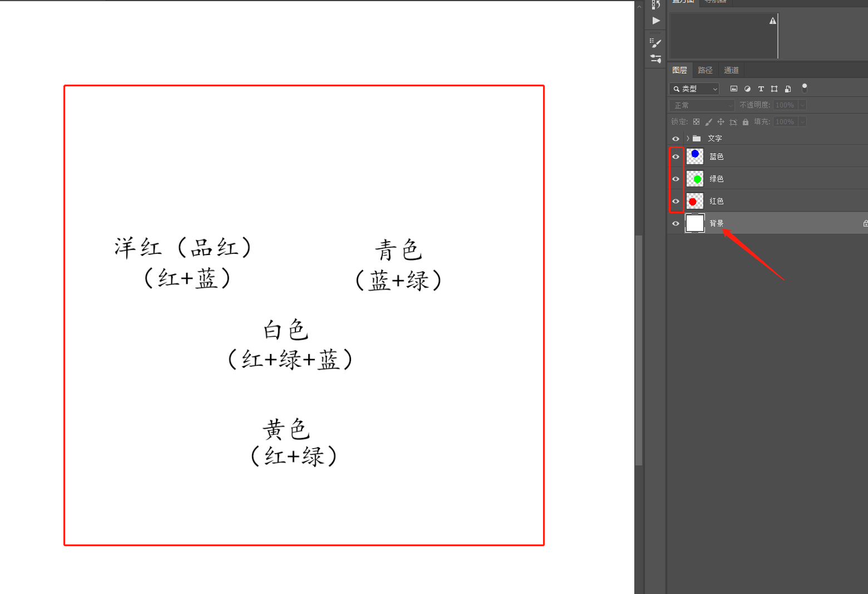The image size is (868, 594).
Task: Filter layers by shape layers icon
Action: click(774, 89)
